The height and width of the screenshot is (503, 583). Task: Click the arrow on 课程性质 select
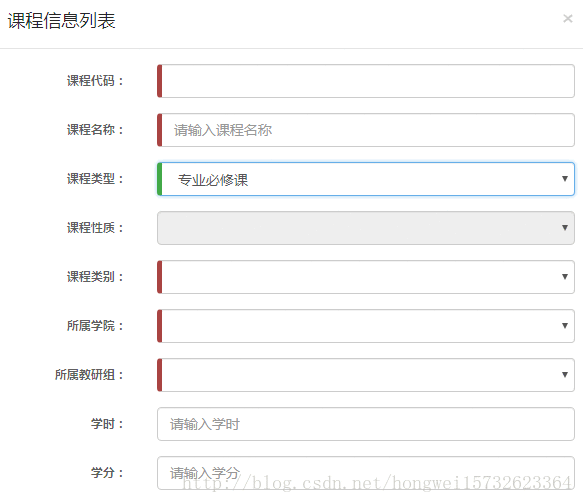pos(565,228)
